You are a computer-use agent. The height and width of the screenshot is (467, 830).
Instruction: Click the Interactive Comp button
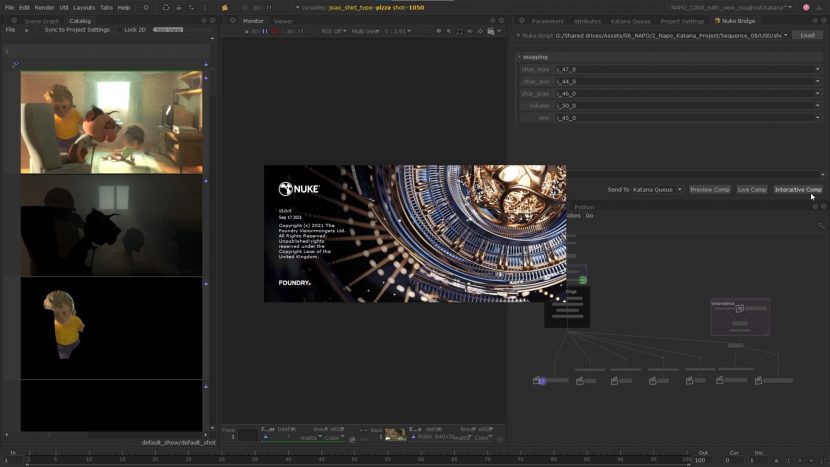point(798,189)
